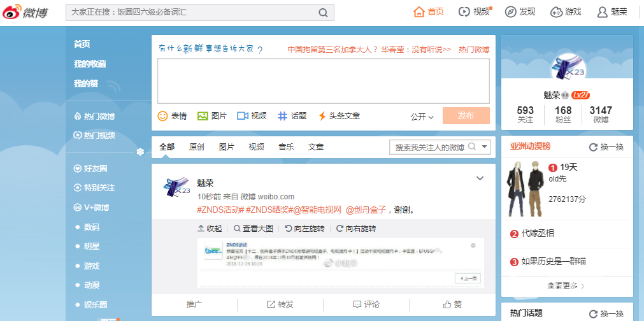Select the 音乐 feed tab
The image size is (644, 321).
(x=286, y=147)
